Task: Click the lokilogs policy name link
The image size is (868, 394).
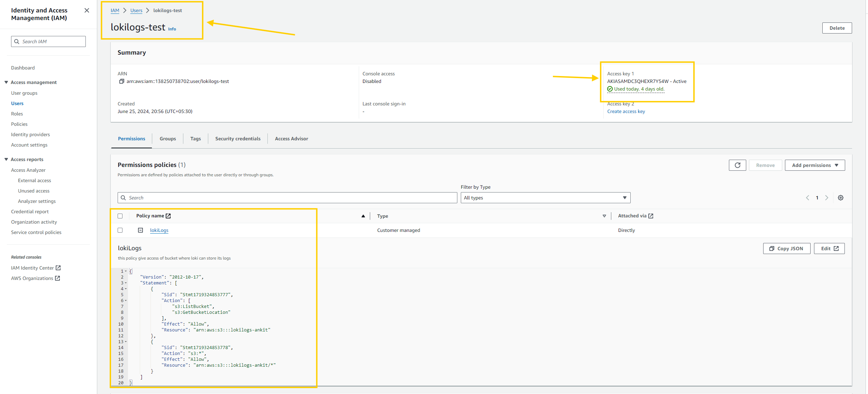Action: pyautogui.click(x=159, y=229)
